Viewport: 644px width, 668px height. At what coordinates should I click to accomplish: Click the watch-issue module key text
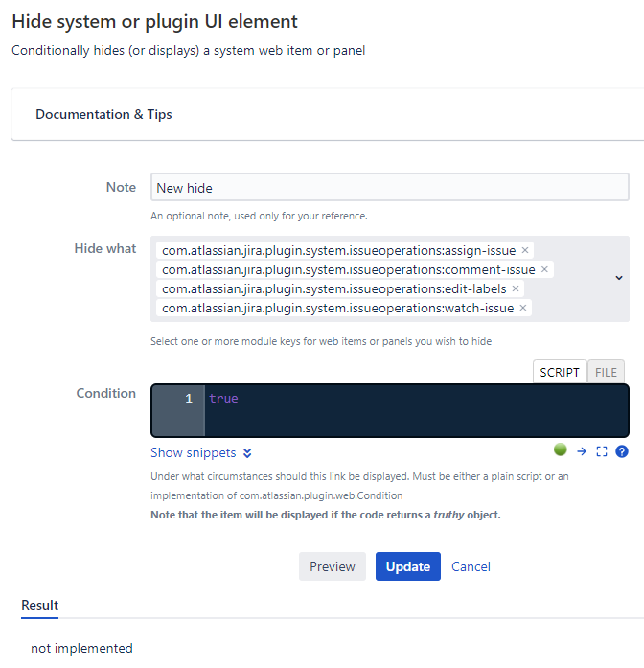click(337, 308)
